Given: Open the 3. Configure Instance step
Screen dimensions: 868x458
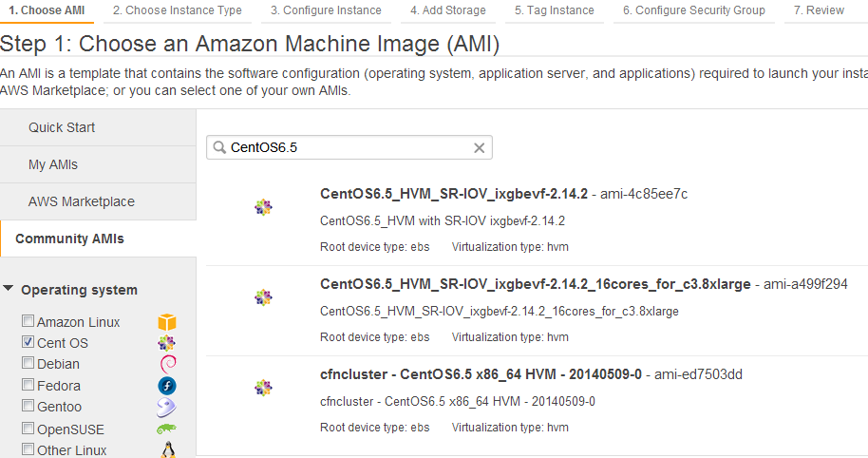Looking at the screenshot, I should coord(326,10).
